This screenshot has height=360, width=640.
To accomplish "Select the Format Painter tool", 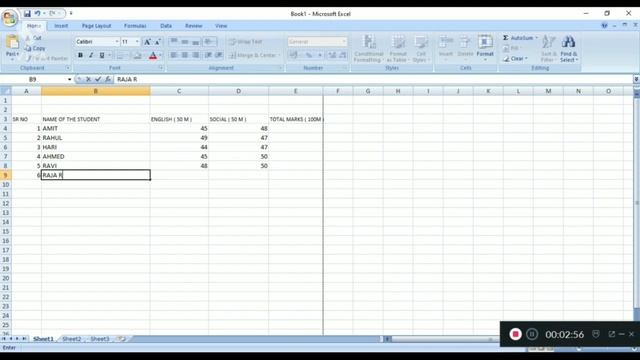I will (x=47, y=58).
